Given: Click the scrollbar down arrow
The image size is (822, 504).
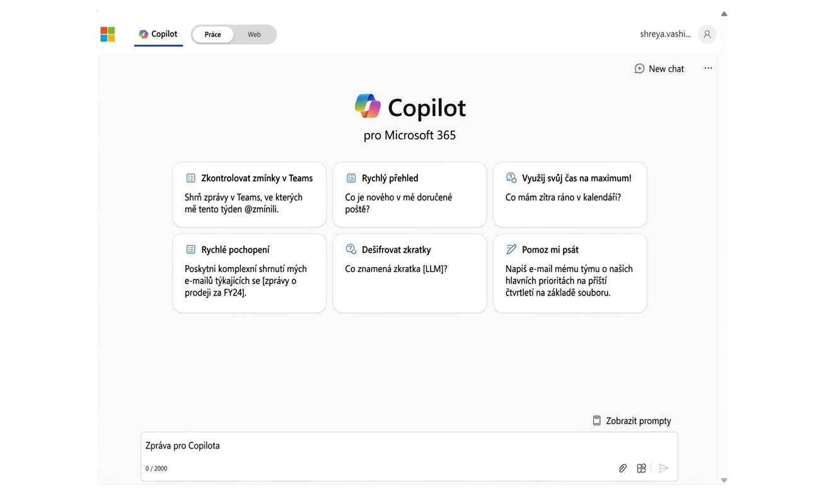Looking at the screenshot, I should [724, 480].
